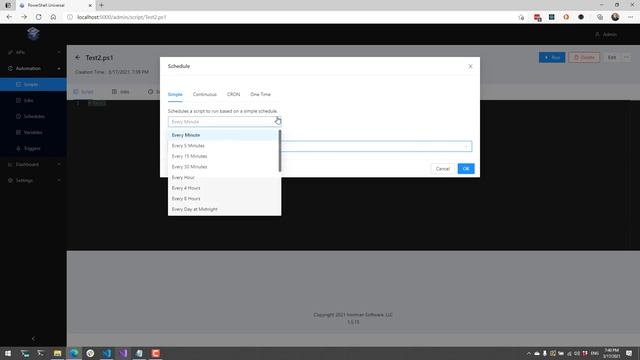Viewport: 640px width, 360px height.
Task: Open Visual Studio Code from taskbar
Action: [x=107, y=353]
